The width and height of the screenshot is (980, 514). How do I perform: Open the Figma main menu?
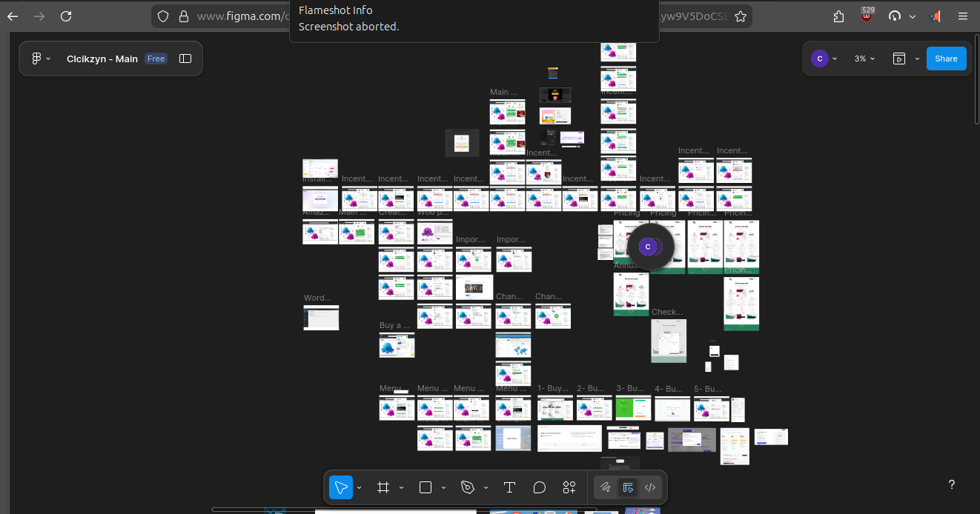[41, 59]
